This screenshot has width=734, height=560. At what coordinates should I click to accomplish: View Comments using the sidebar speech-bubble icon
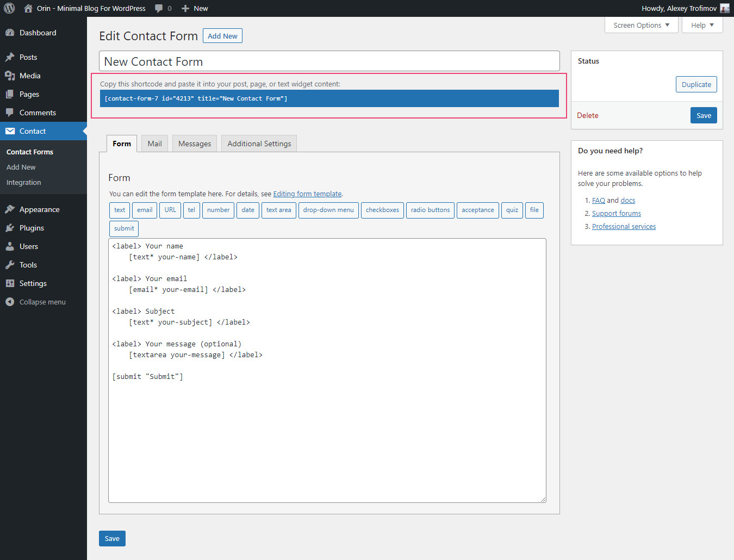click(x=11, y=113)
